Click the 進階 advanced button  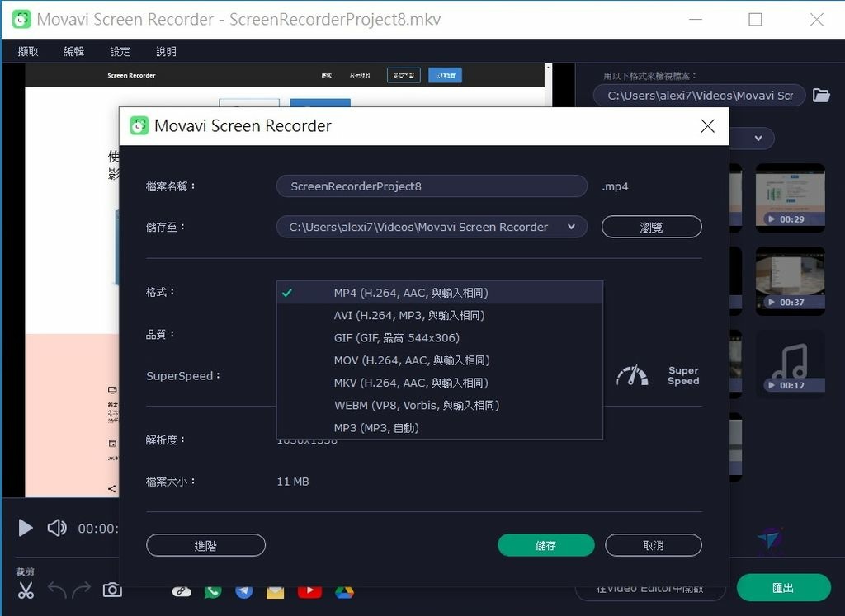coord(205,545)
